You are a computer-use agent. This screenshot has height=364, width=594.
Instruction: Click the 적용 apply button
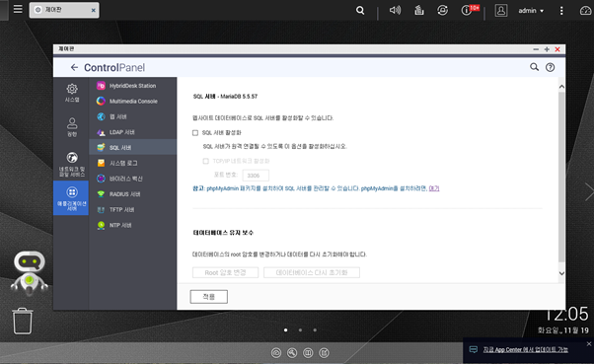tap(209, 297)
